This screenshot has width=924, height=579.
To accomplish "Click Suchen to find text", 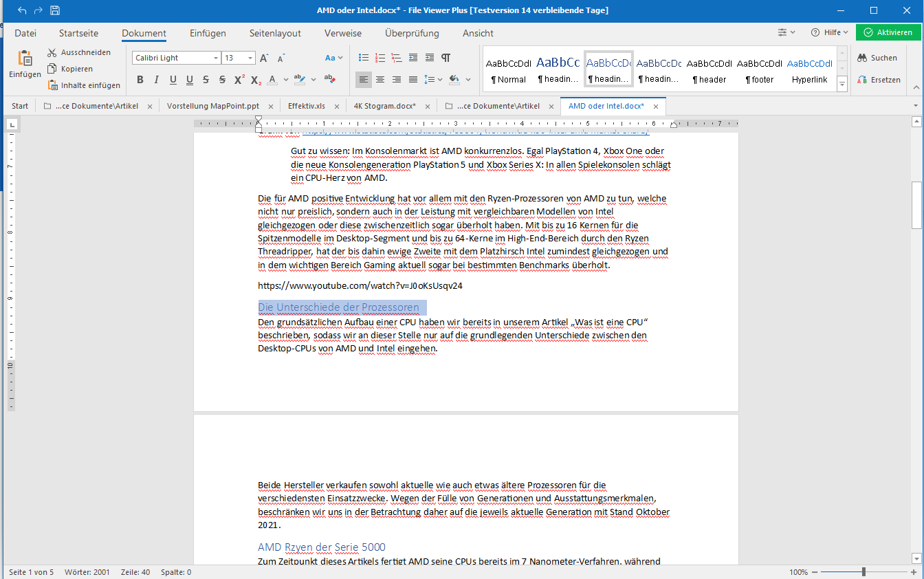I will click(x=877, y=58).
